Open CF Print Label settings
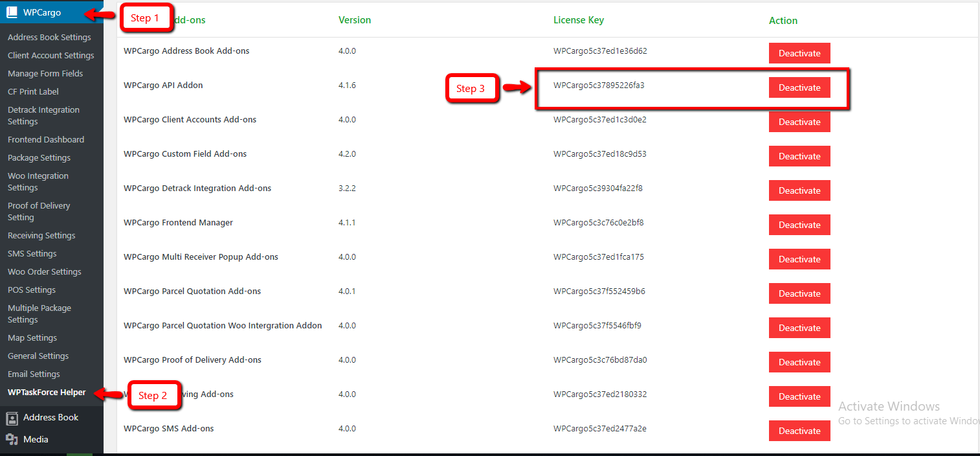The image size is (980, 456). click(x=33, y=92)
